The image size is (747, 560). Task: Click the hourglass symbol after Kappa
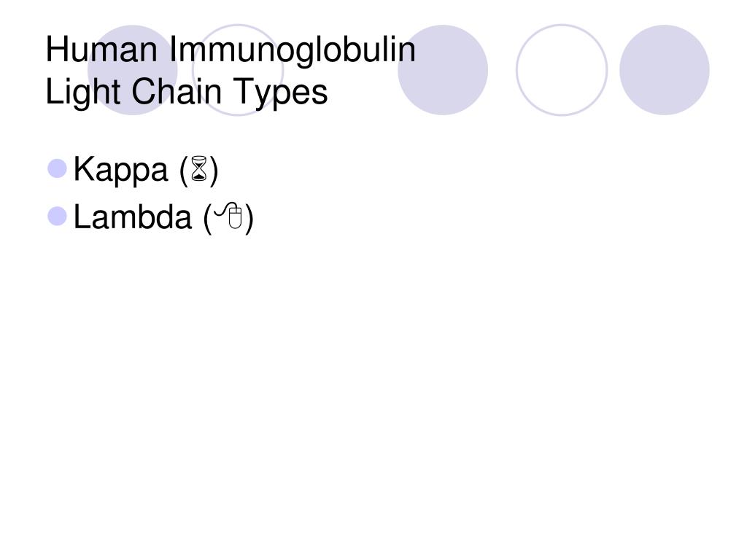[199, 168]
